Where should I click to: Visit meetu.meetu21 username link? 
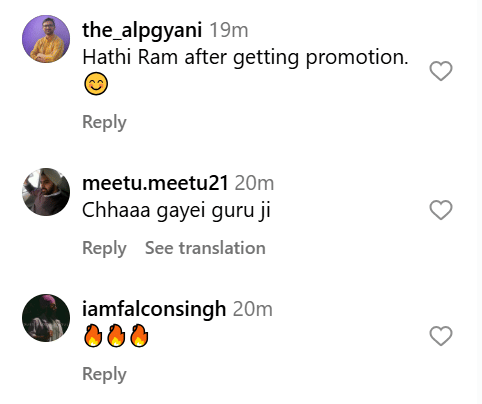click(155, 183)
